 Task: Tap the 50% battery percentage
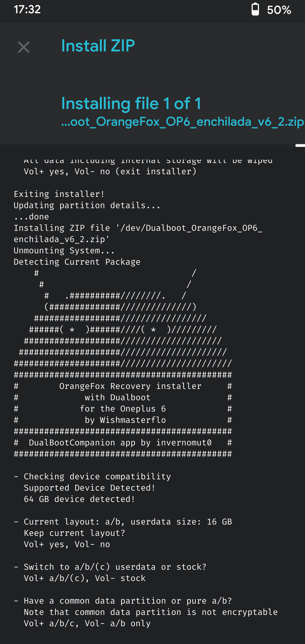(279, 10)
